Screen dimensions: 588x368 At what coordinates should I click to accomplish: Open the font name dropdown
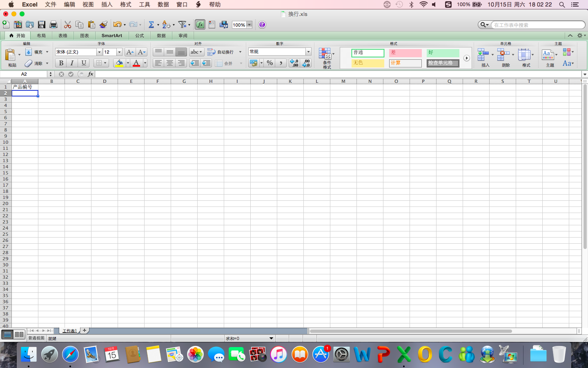coord(99,52)
